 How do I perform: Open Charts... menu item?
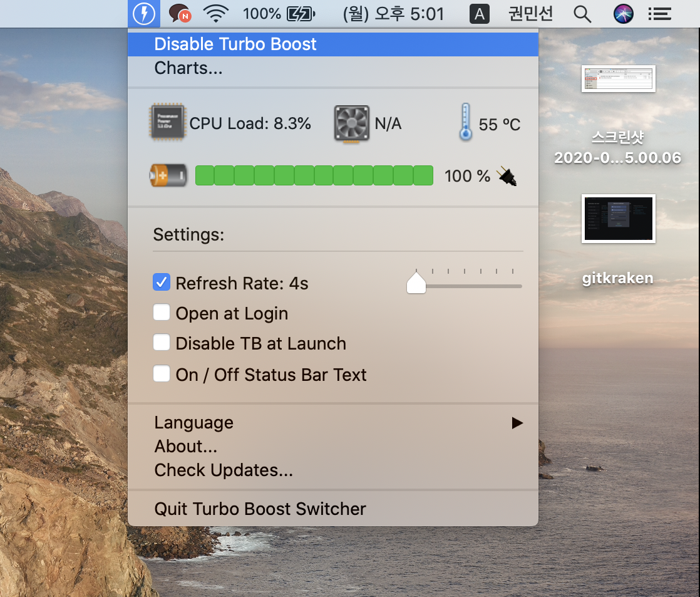333,68
